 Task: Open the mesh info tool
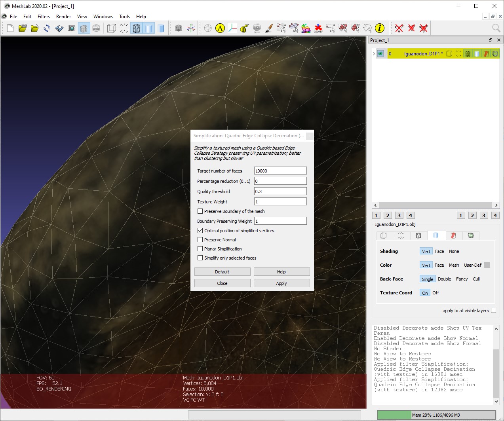click(380, 28)
